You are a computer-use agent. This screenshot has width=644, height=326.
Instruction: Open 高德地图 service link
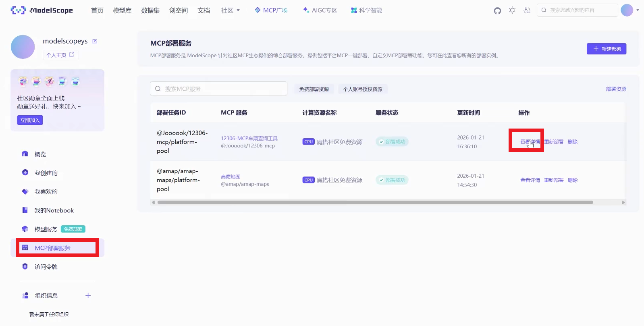pyautogui.click(x=231, y=176)
